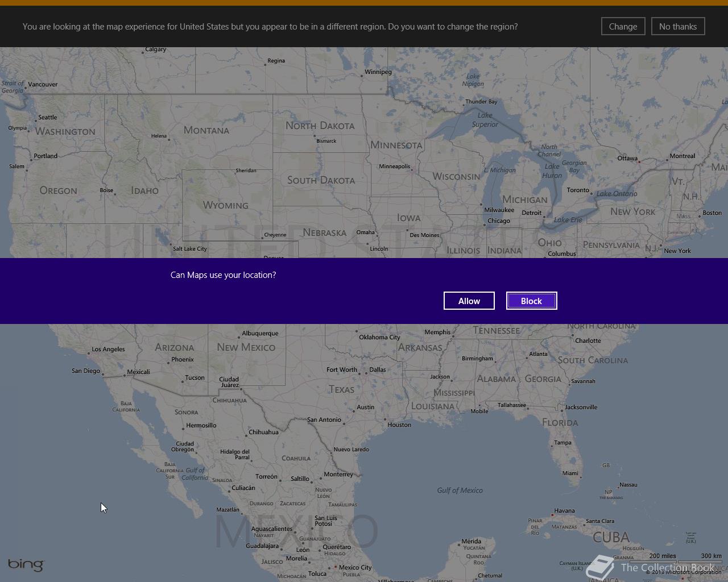This screenshot has height=582, width=728.
Task: Select Havana on the map
Action: coord(564,510)
